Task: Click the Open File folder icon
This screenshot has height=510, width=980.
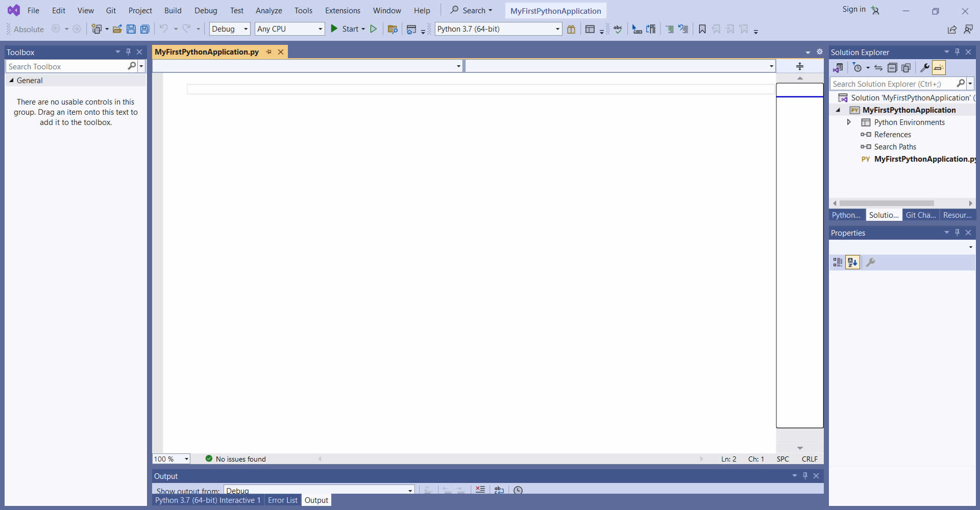Action: 117,29
